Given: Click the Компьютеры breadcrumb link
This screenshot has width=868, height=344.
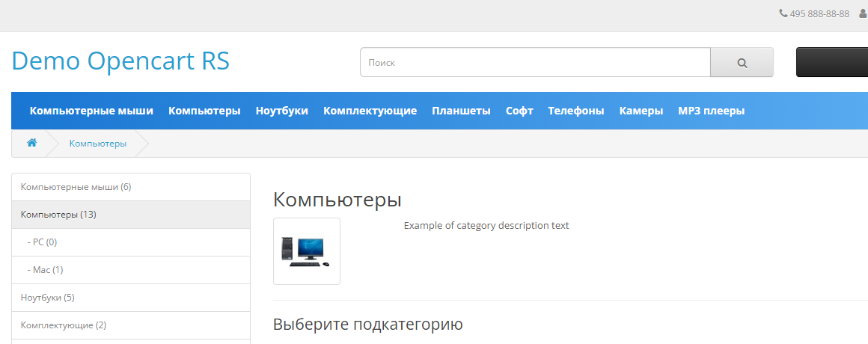Looking at the screenshot, I should [x=98, y=143].
